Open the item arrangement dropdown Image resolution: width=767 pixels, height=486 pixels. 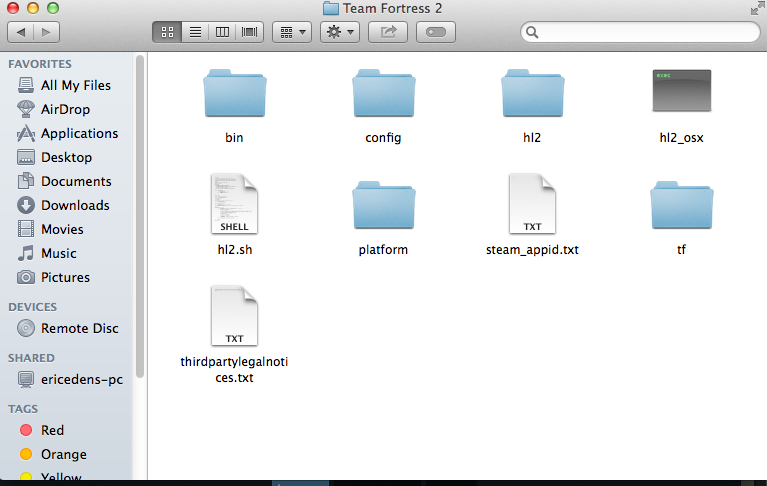pyautogui.click(x=292, y=32)
